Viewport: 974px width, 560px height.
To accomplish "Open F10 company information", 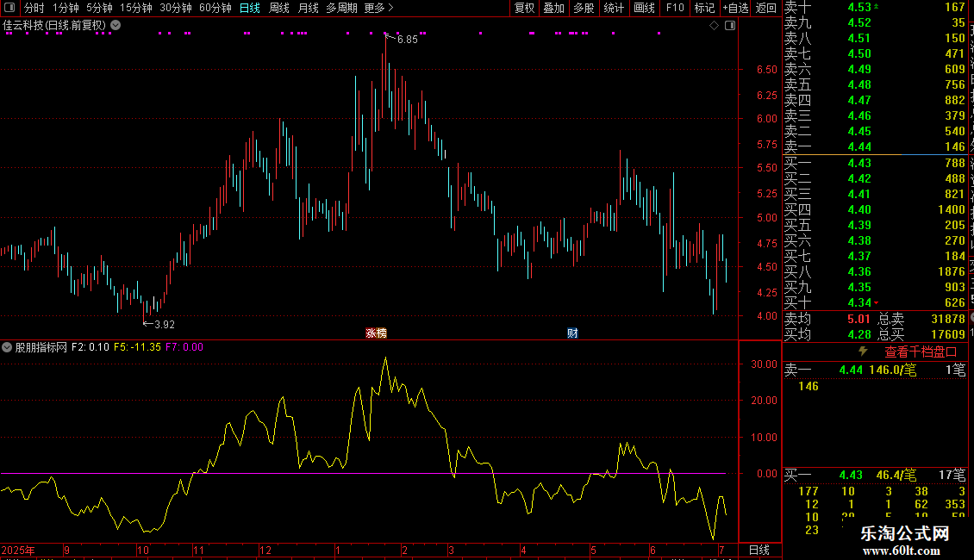I will [675, 8].
